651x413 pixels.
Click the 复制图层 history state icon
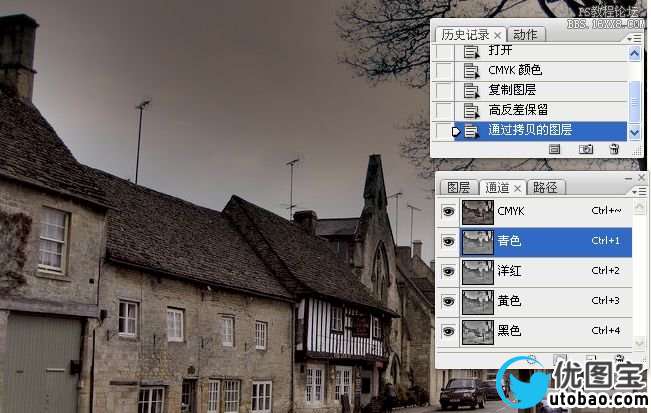(x=471, y=90)
